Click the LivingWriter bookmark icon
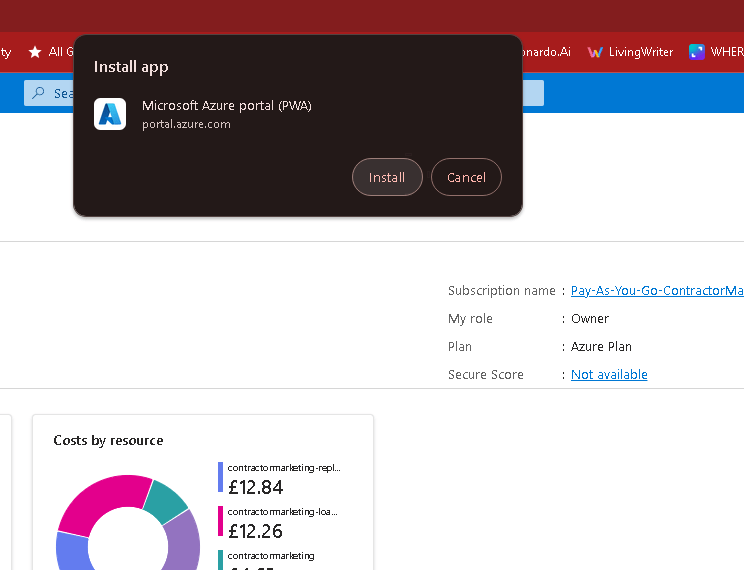 click(x=595, y=52)
